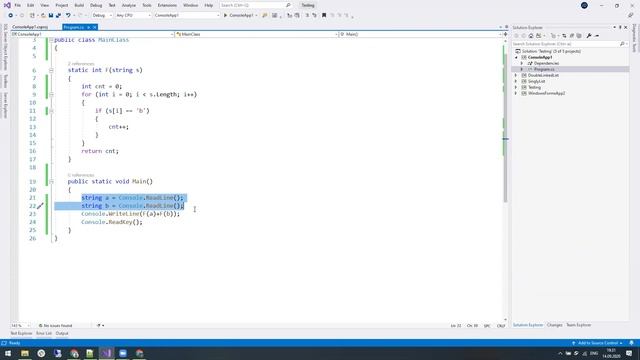This screenshot has width=640, height=360.
Task: Expand the SinglyList project node
Action: point(516,81)
